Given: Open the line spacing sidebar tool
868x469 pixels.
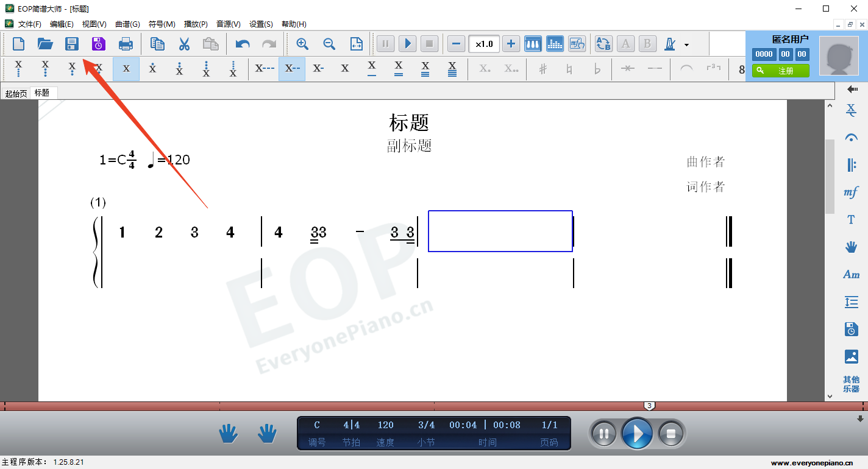Looking at the screenshot, I should pos(852,302).
